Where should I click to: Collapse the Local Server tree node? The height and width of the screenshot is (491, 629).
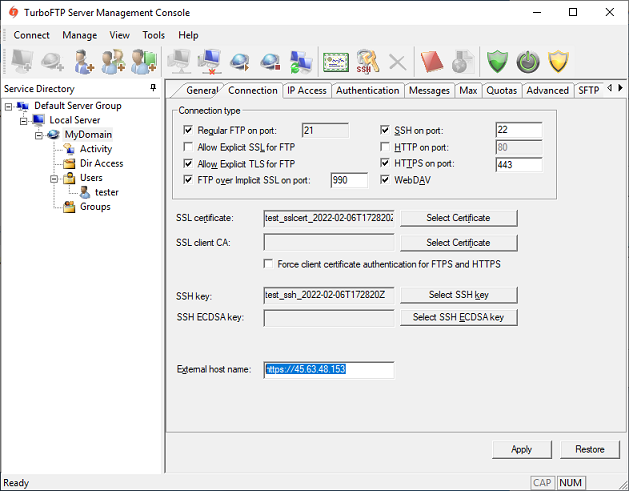[24, 120]
